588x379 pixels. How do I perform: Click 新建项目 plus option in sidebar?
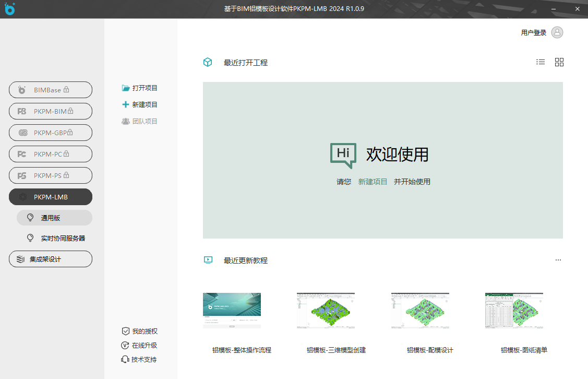pos(139,105)
